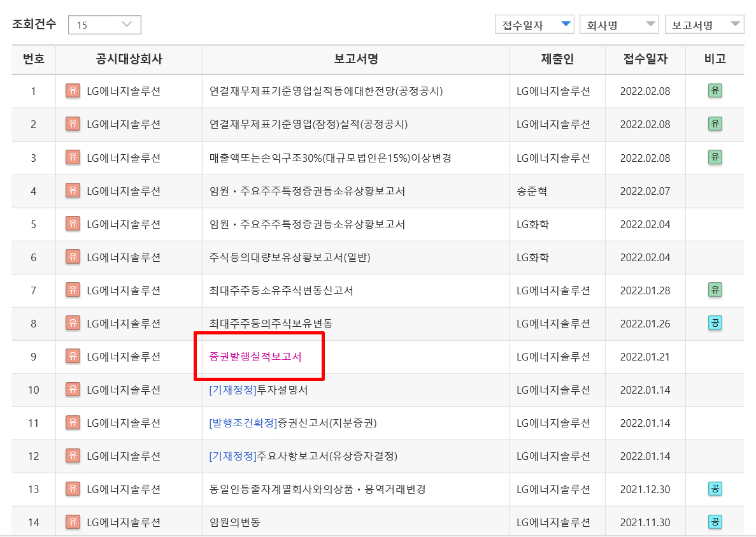The height and width of the screenshot is (537, 756).
Task: Open report 연결재무제표기준영업실적등에대한전망(공정공시)
Action: (326, 91)
